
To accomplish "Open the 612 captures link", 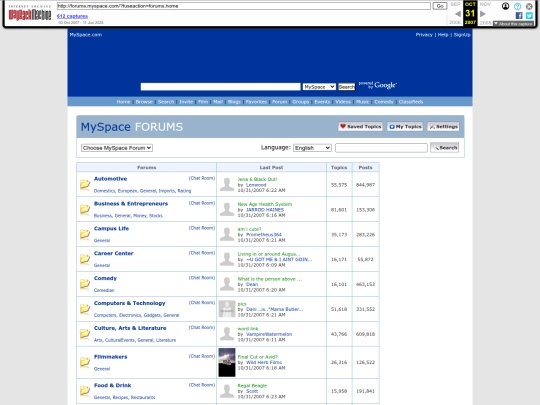I will click(x=72, y=16).
